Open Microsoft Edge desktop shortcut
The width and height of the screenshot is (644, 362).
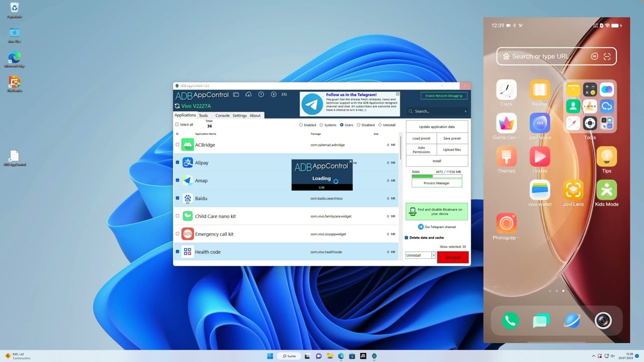pyautogui.click(x=15, y=59)
